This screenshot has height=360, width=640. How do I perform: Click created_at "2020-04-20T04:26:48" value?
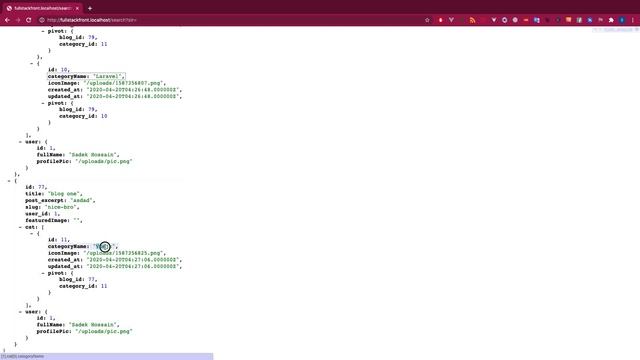pos(133,90)
